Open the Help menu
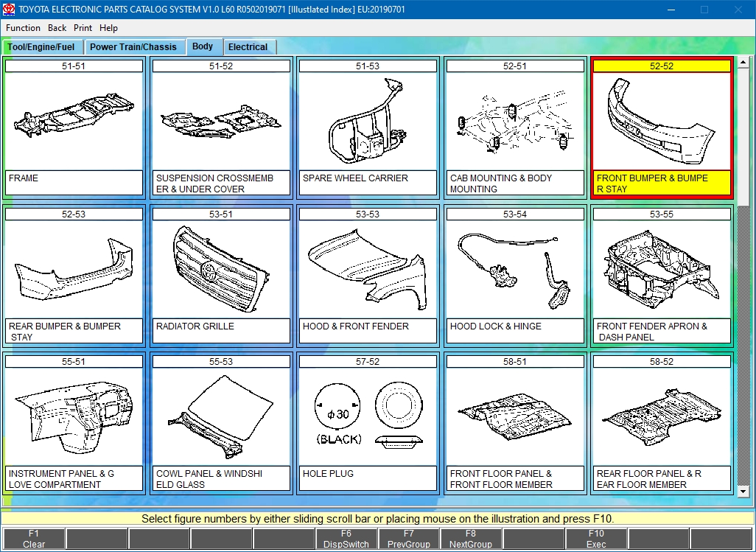756x552 pixels. point(108,28)
